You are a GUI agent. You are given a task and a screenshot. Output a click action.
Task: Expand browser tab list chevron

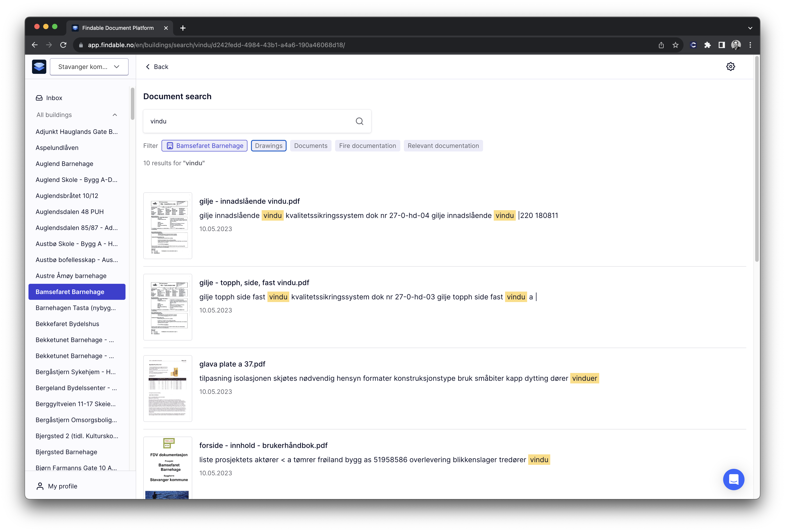(x=750, y=28)
